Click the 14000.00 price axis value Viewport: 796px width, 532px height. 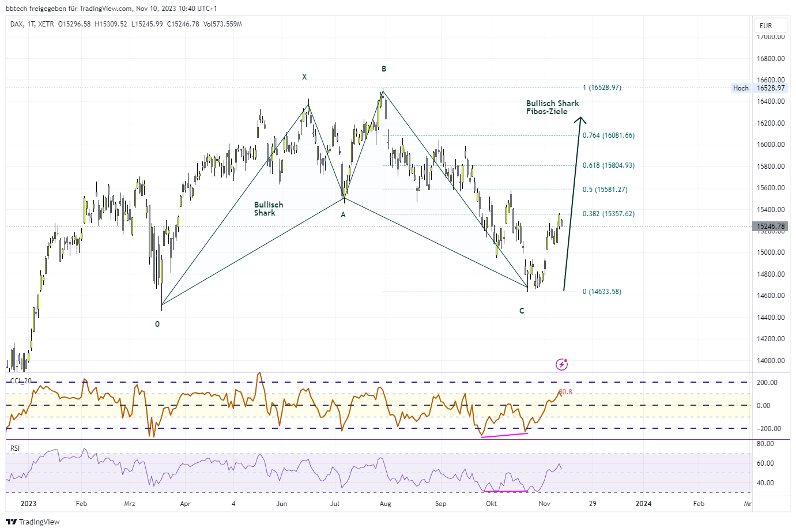(x=771, y=361)
